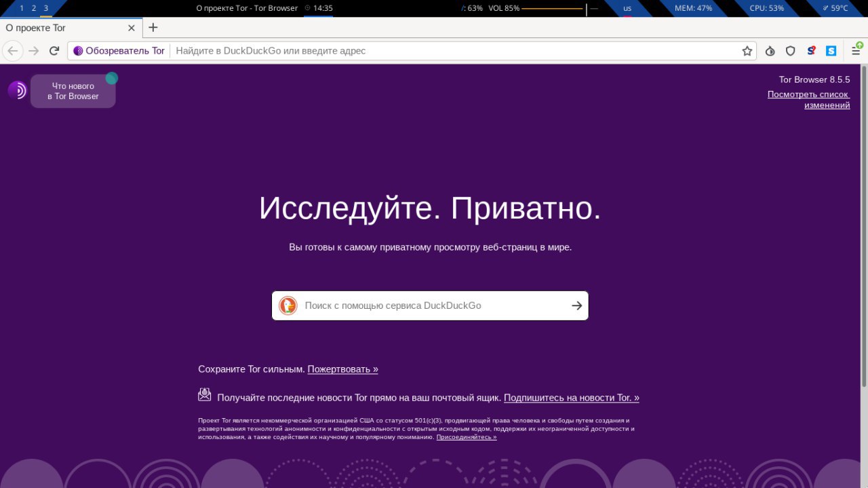Click the 'MEM: 47%' status indicator
The width and height of the screenshot is (868, 488).
pos(693,8)
